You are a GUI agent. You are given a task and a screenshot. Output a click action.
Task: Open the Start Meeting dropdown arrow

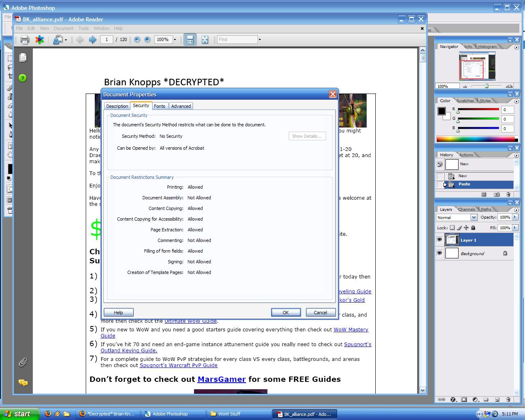pos(66,40)
